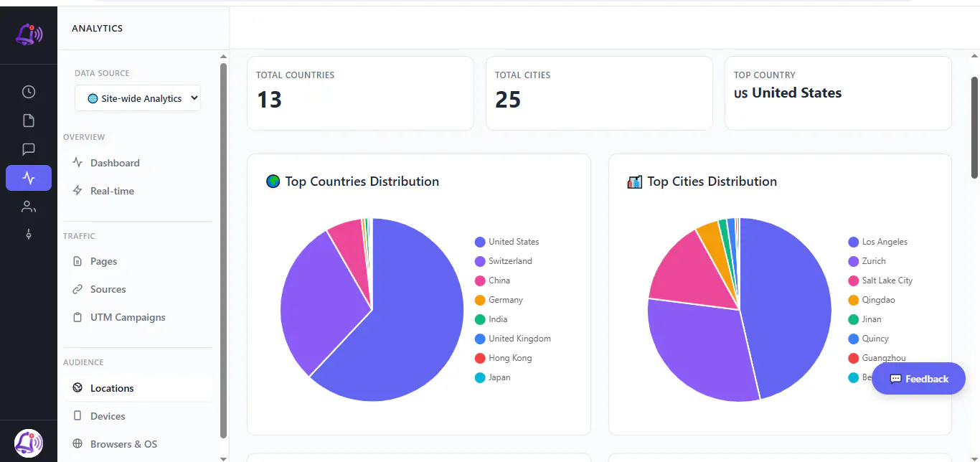Click the sidebar scroll-up arrow
Screen dimensions: 980x462
(x=223, y=56)
